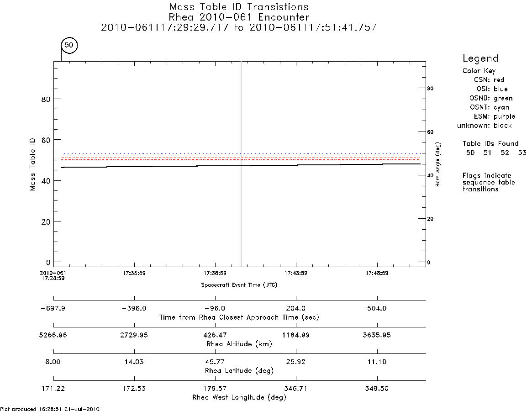This screenshot has width=532, height=411.
Task: Click 'Rhea 2010-061 Encounter' subtitle
Action: [x=239, y=17]
